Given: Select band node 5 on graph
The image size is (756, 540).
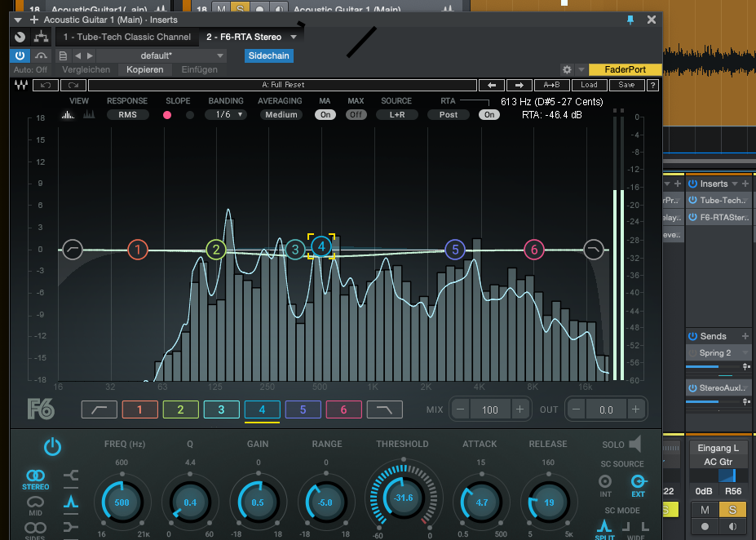Looking at the screenshot, I should pos(455,250).
